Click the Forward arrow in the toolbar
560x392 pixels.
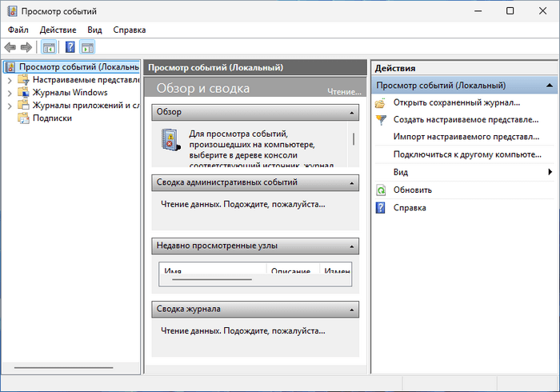click(26, 48)
